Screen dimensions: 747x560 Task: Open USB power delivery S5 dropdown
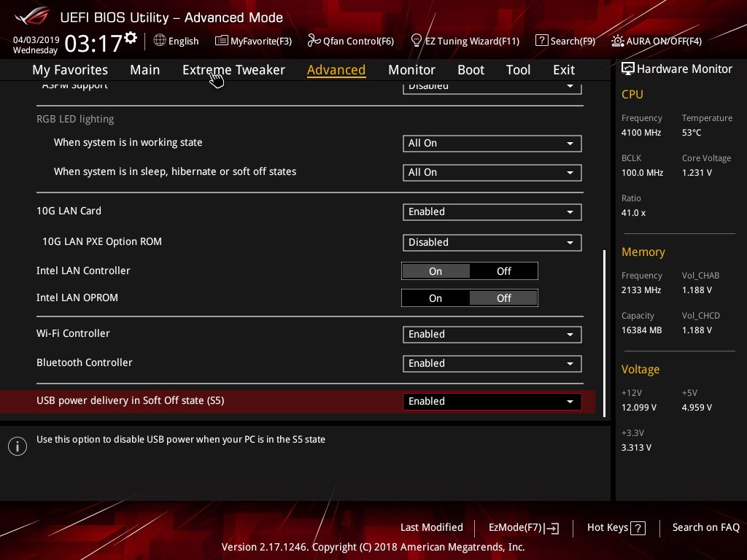pos(492,402)
